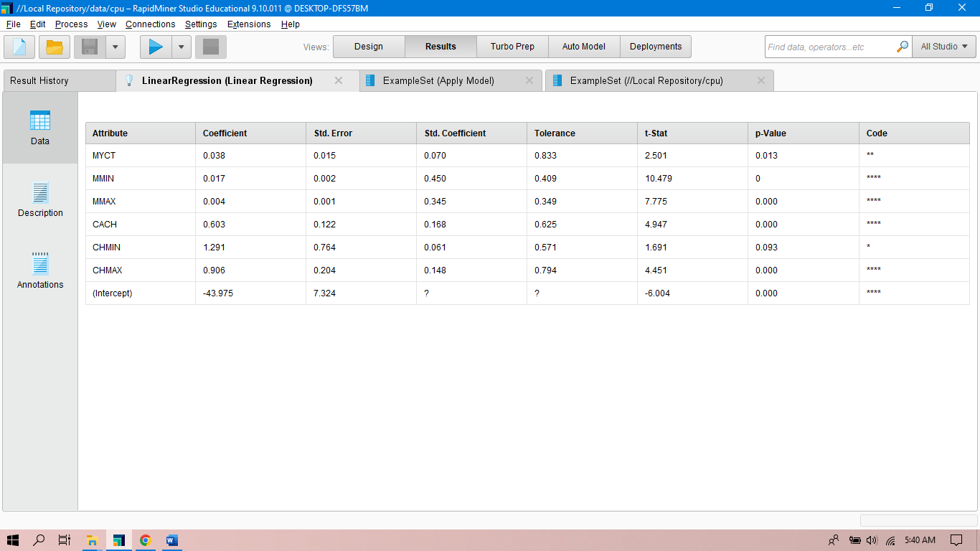980x551 pixels.
Task: Open the run button dropdown arrow
Action: [182, 46]
